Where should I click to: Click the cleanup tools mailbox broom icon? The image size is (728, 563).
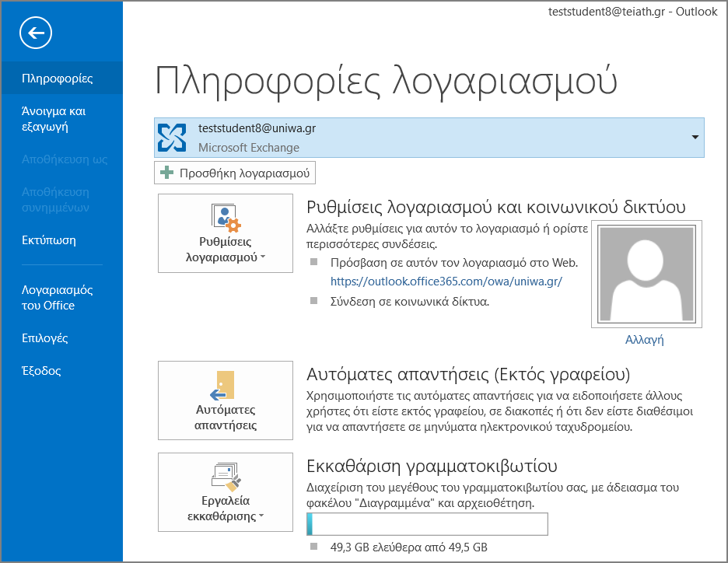(226, 477)
